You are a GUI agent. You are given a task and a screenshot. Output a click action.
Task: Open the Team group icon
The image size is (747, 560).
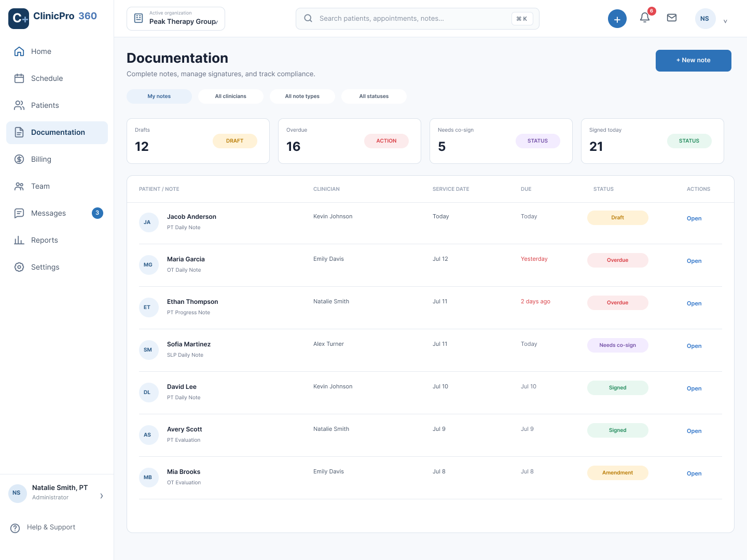(x=19, y=186)
